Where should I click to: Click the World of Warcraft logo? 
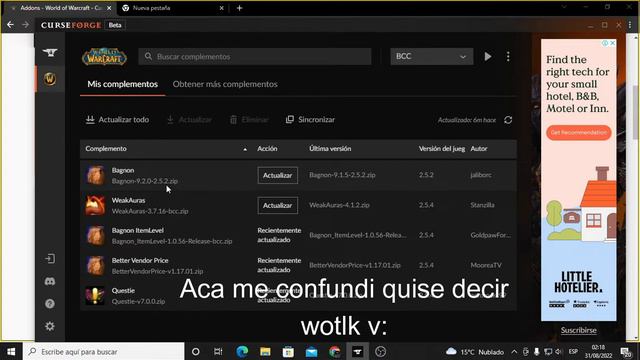coord(104,57)
